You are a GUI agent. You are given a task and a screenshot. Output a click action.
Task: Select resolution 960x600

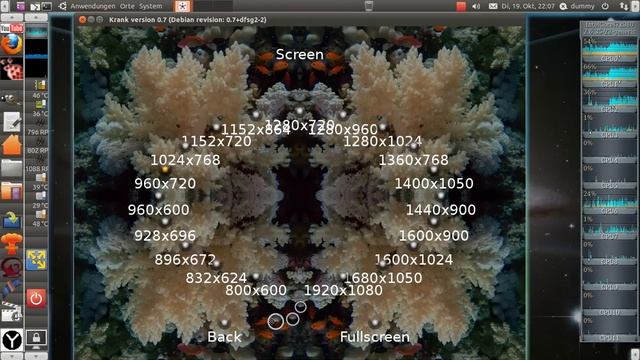pyautogui.click(x=158, y=209)
